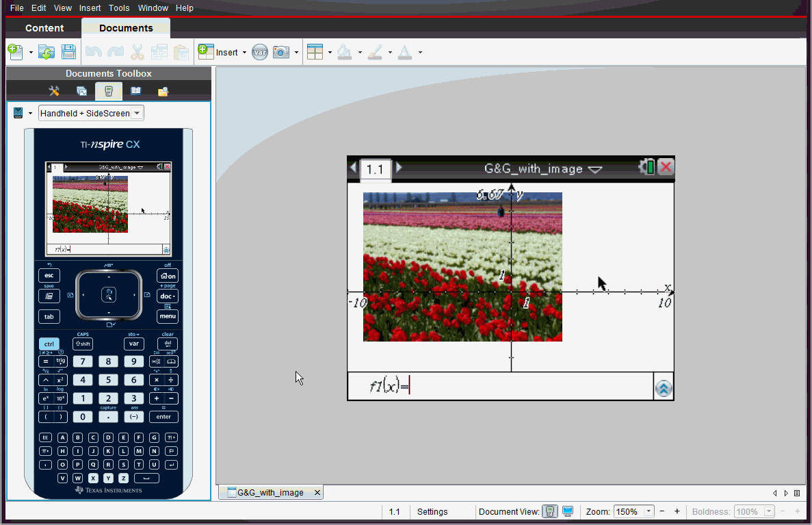Click the camera screen capture icon
812x525 pixels.
[280, 52]
